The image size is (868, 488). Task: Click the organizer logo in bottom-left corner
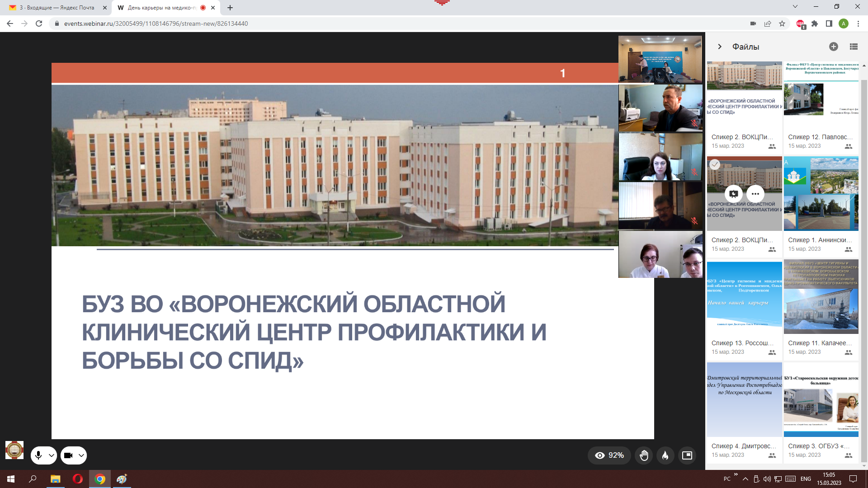(14, 450)
